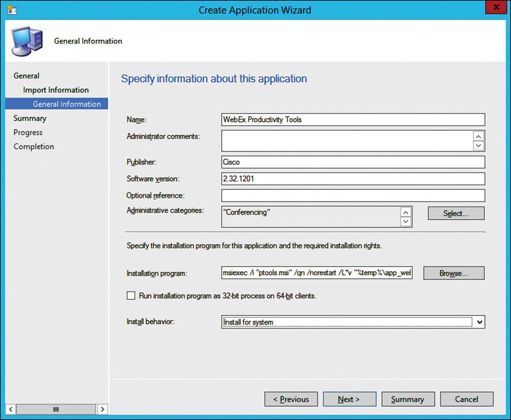Select highlighted General Information step
The height and width of the screenshot is (420, 511).
(57, 104)
